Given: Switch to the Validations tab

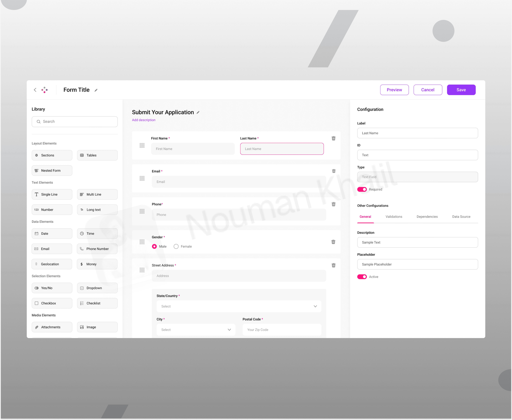Looking at the screenshot, I should (x=394, y=217).
